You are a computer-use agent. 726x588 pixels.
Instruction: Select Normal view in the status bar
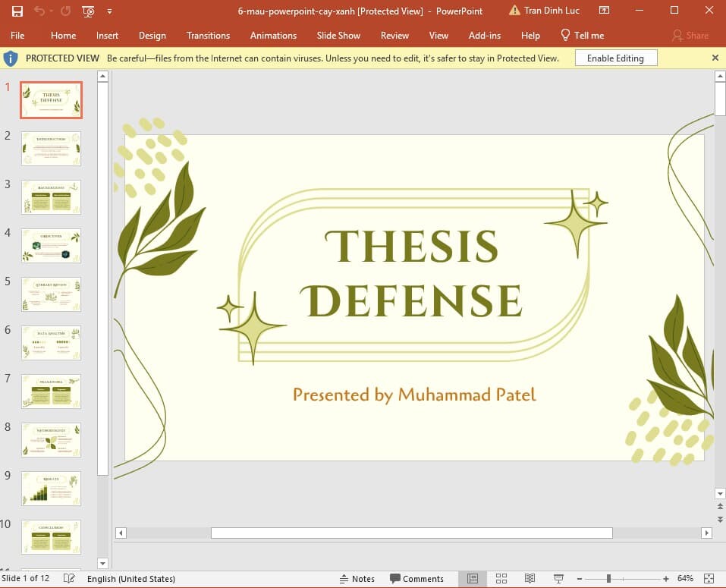coord(472,578)
